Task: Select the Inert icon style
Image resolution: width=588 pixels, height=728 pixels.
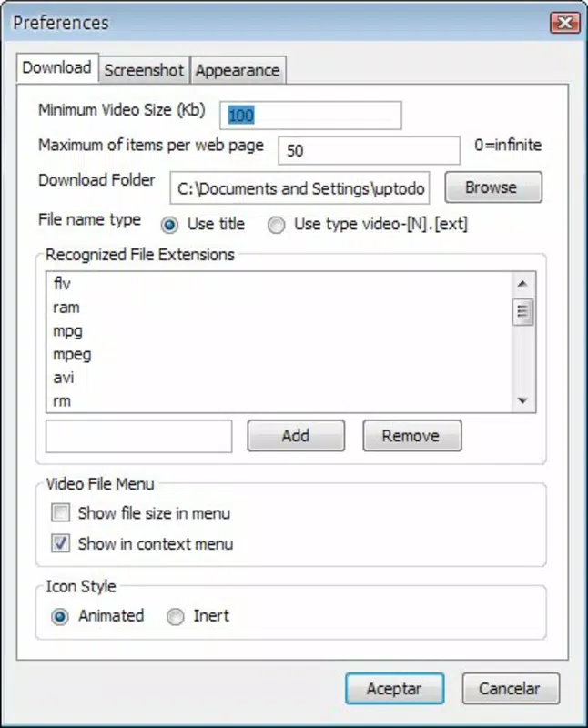Action: (175, 617)
